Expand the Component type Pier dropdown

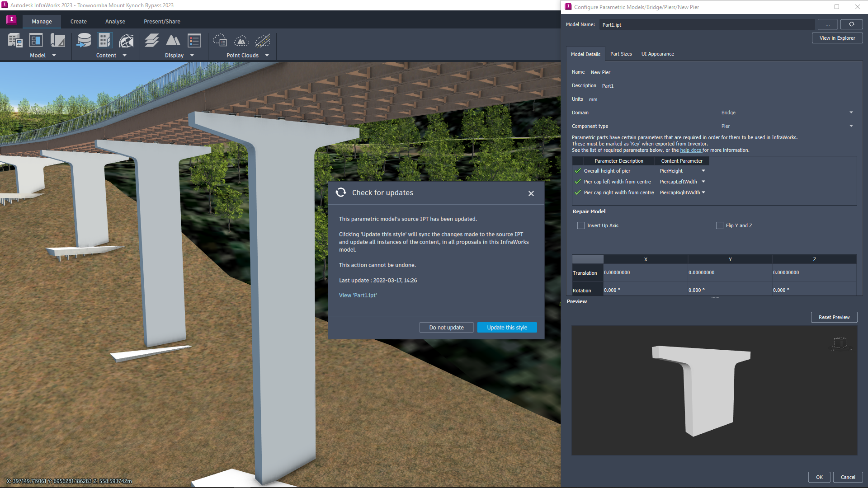[x=851, y=126]
